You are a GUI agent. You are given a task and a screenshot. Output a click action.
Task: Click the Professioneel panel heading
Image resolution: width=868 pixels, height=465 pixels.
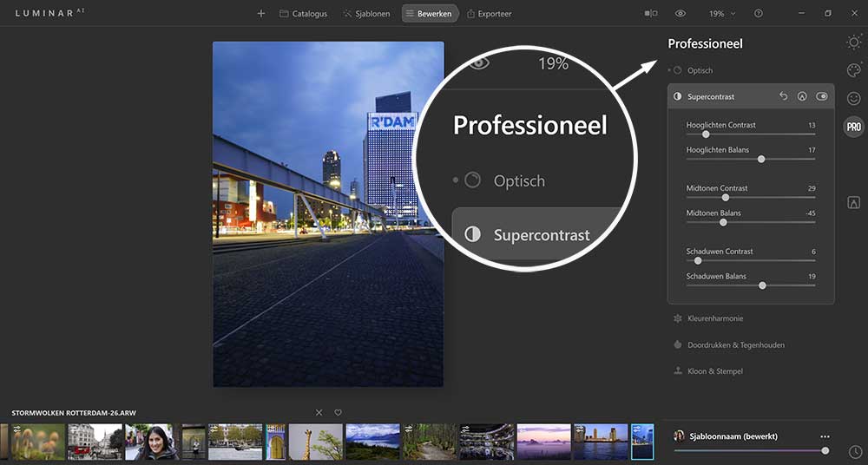705,43
